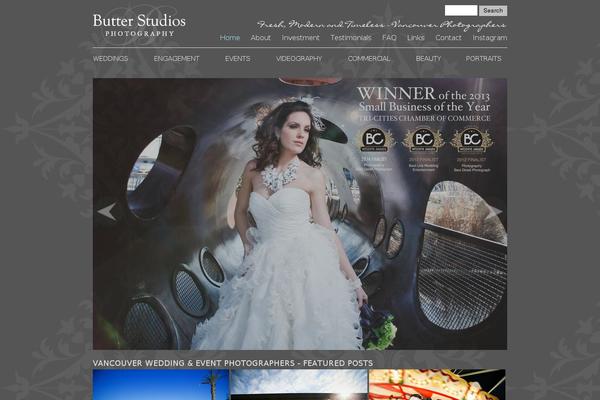Click the Vancouver Photographers tagline
The height and width of the screenshot is (400, 600).
point(382,25)
